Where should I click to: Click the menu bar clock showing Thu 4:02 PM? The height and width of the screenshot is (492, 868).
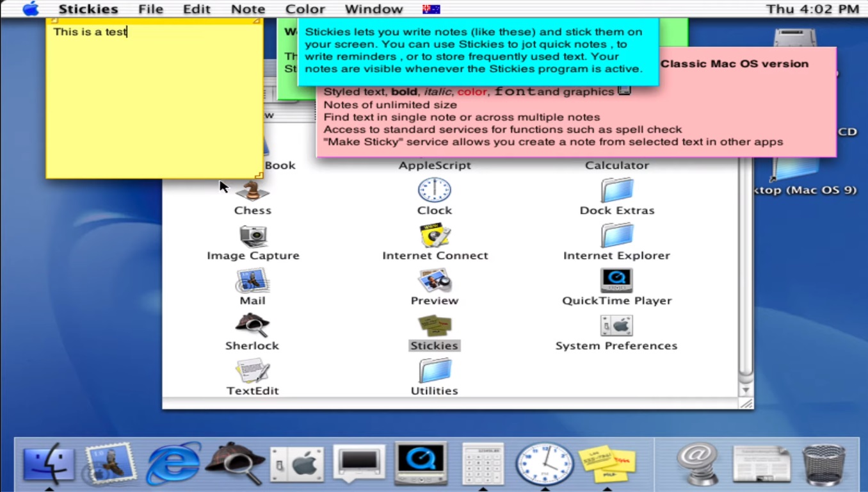pos(812,9)
